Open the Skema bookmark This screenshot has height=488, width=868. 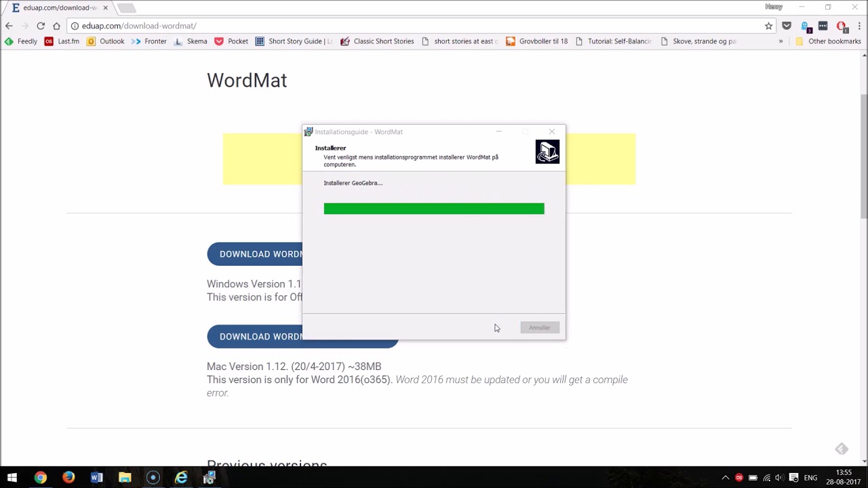pyautogui.click(x=191, y=41)
